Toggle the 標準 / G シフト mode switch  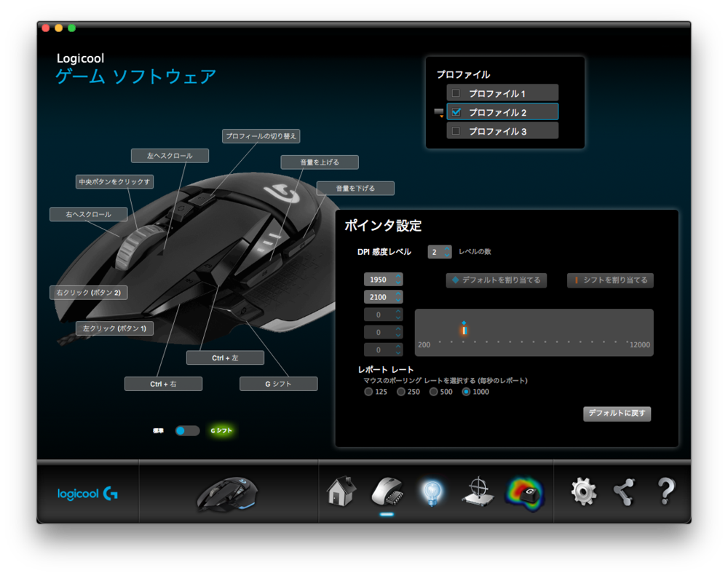(x=187, y=430)
